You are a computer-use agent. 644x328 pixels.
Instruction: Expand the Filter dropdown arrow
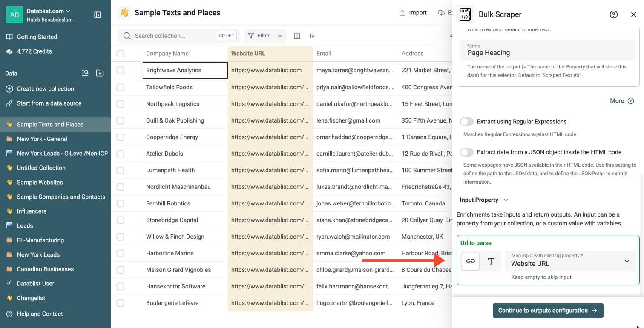tap(280, 36)
